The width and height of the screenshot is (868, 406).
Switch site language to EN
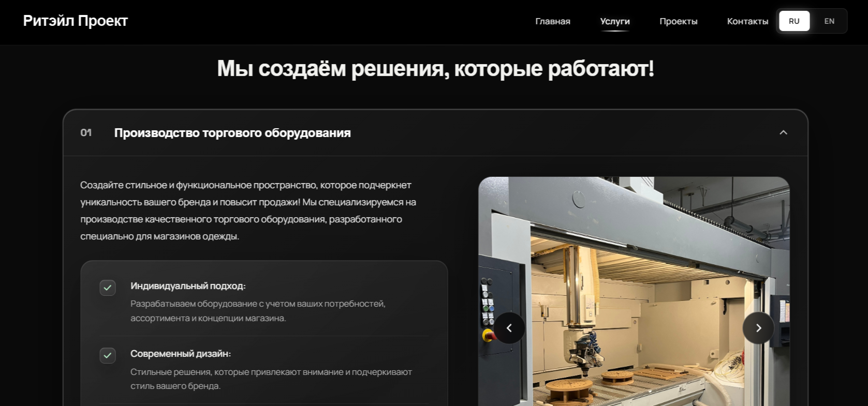pyautogui.click(x=829, y=21)
